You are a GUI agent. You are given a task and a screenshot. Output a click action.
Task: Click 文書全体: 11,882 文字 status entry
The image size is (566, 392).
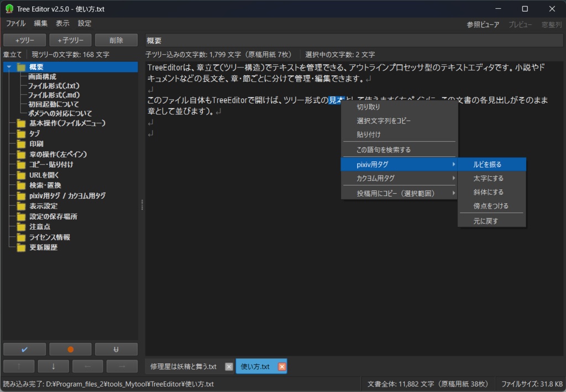(x=427, y=384)
